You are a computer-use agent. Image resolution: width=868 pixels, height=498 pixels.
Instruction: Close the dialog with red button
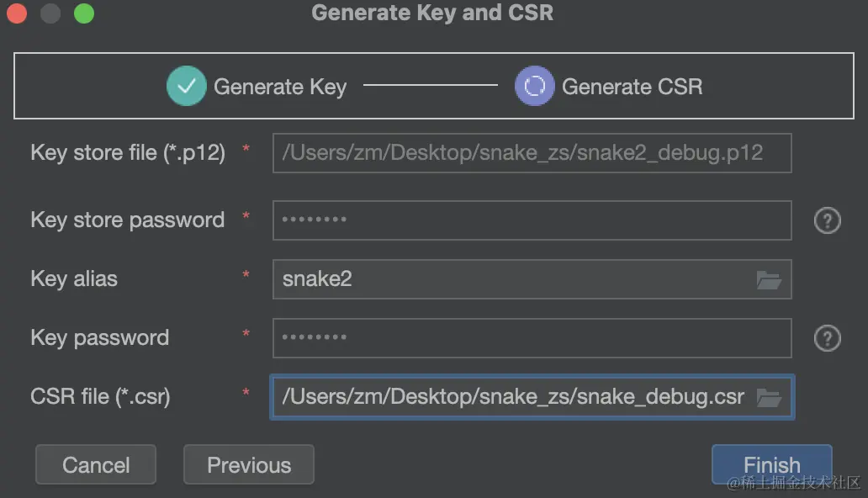click(x=17, y=13)
